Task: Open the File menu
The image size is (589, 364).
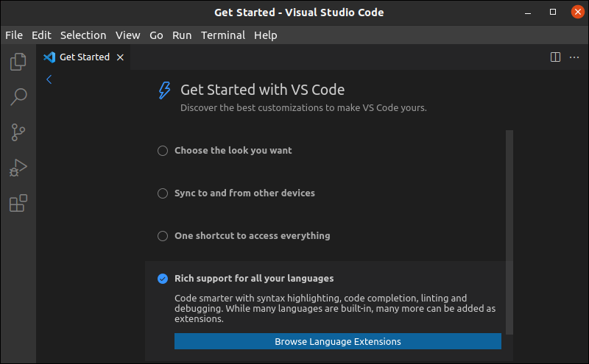Action: click(14, 35)
